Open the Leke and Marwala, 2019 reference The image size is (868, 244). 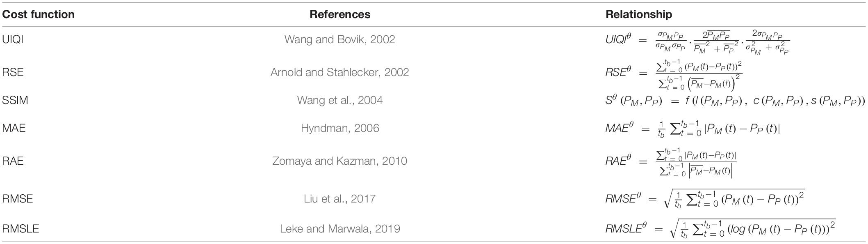[339, 228]
